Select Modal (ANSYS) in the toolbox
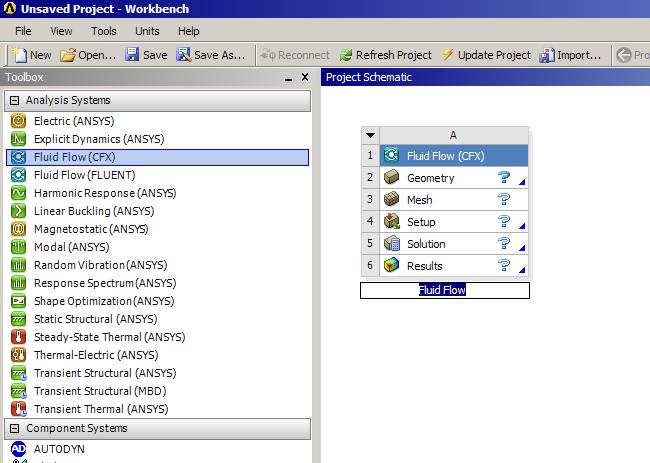This screenshot has height=463, width=650. pyautogui.click(x=71, y=247)
